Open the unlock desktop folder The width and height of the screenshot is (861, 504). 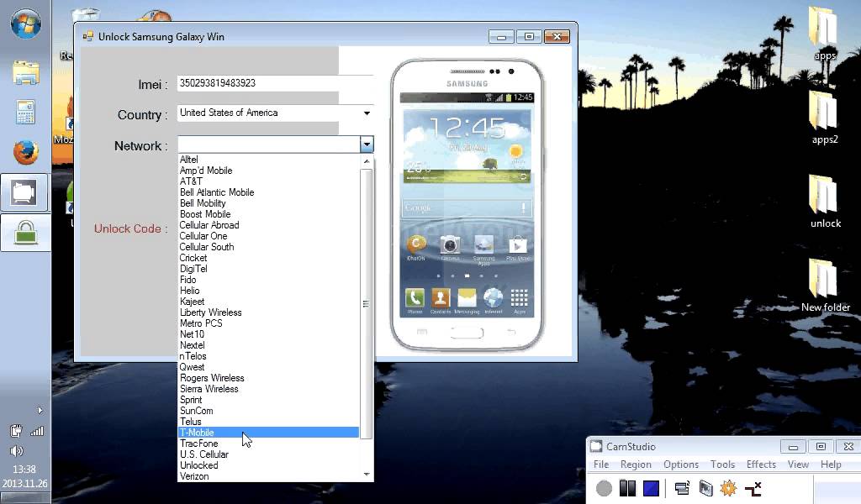coord(825,201)
